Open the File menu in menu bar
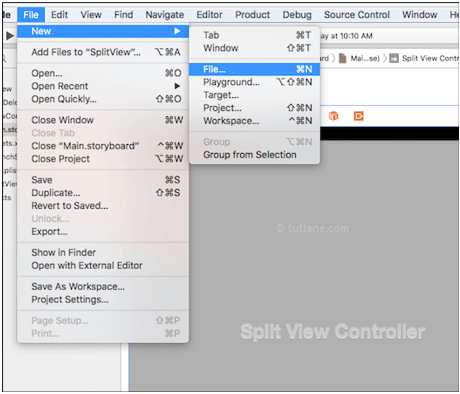460x394 pixels. 31,15
